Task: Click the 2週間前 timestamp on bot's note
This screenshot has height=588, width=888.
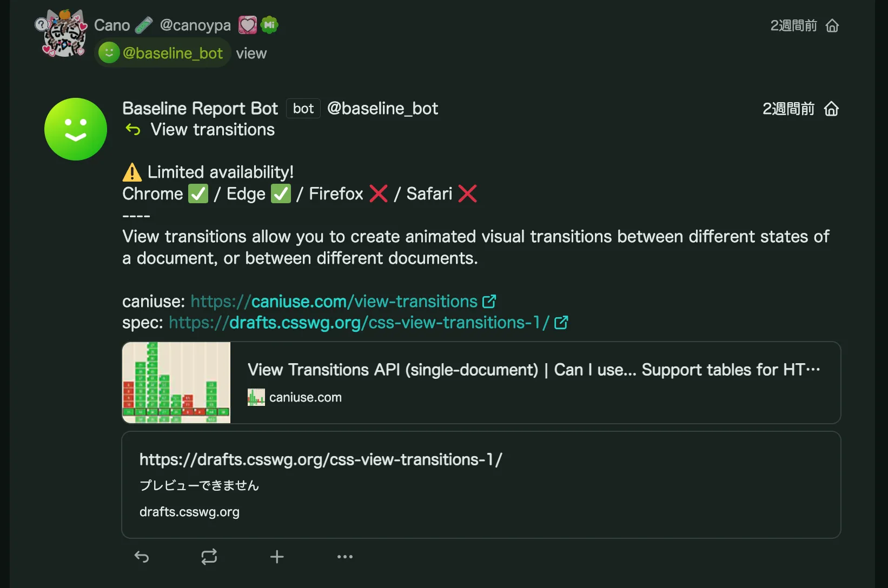Action: click(x=788, y=109)
